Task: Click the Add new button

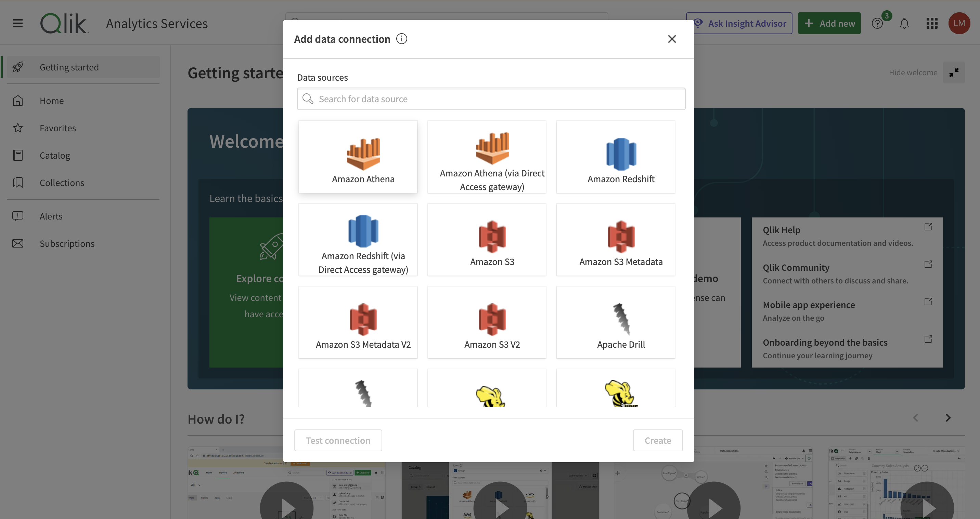Action: 829,23
